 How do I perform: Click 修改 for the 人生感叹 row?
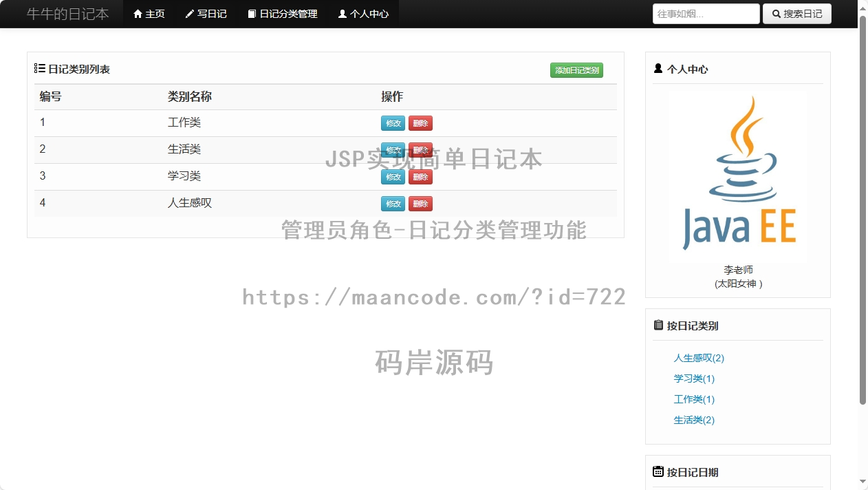tap(393, 204)
